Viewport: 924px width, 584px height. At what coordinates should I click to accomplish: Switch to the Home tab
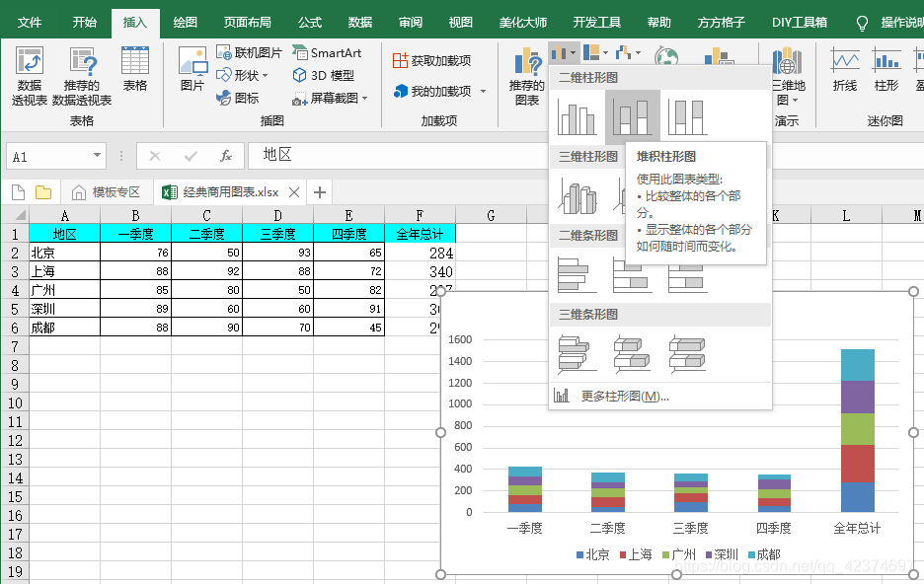click(84, 23)
